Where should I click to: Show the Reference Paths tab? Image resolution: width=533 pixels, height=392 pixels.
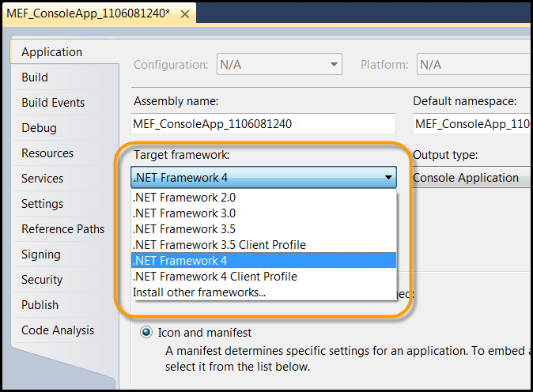62,229
